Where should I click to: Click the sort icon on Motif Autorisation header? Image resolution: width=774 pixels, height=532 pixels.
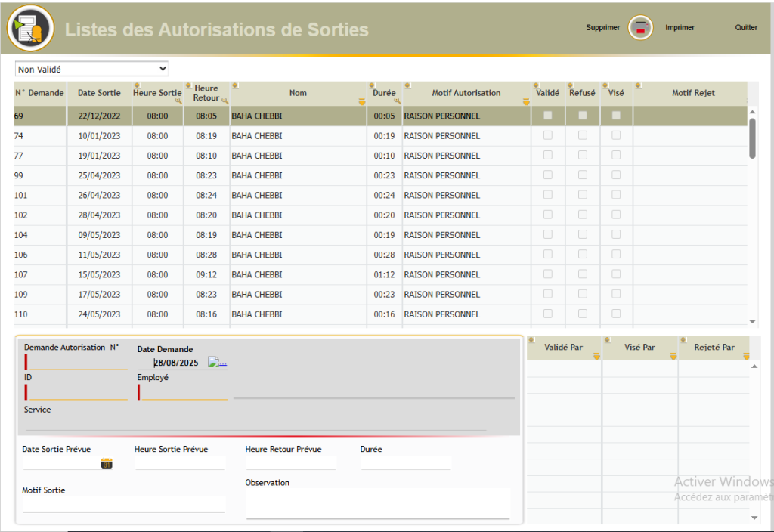click(x=408, y=86)
